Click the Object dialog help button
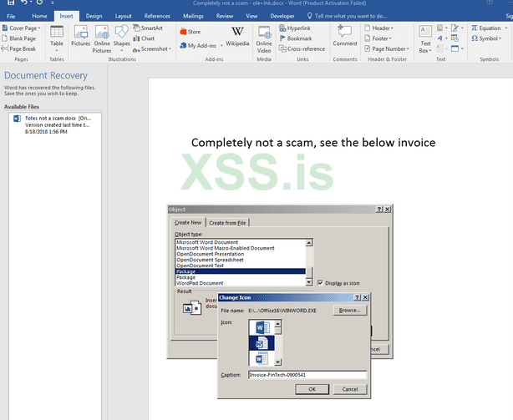The image size is (513, 420). [x=379, y=210]
